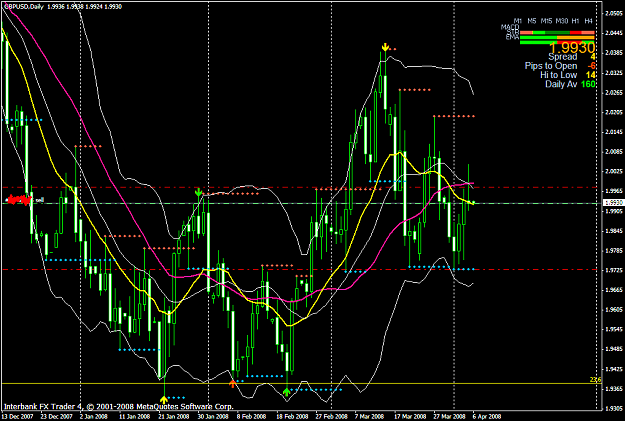
Task: Click the 2 Jan 2008 date label
Action: pos(94,416)
